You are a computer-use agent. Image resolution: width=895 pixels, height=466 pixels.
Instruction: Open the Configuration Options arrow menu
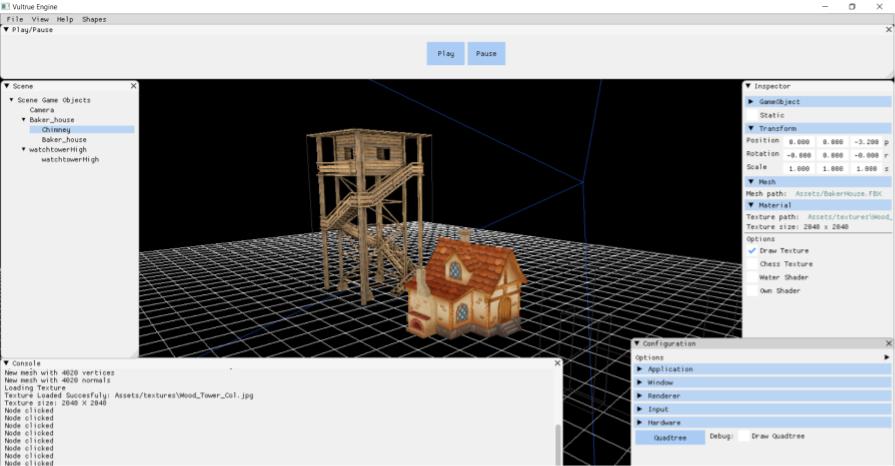click(x=886, y=357)
